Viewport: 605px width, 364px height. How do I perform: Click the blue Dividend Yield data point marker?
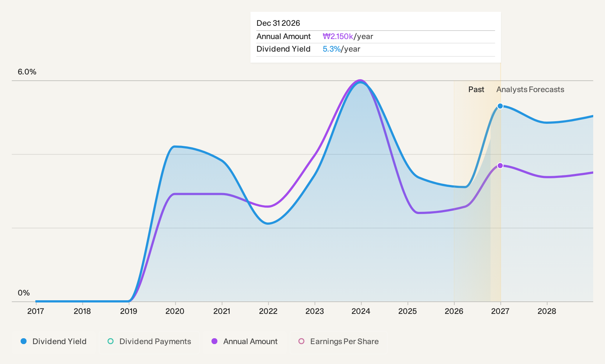tap(500, 106)
